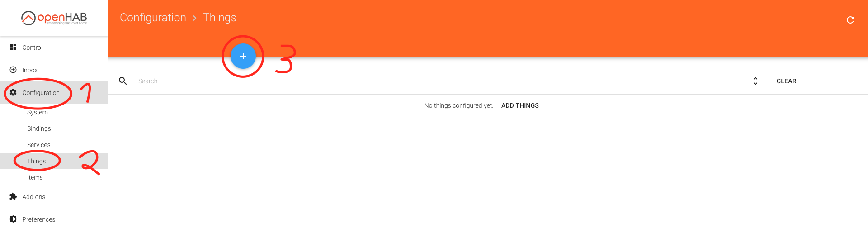
Task: Click the Add-ons puzzle piece icon
Action: [x=13, y=196]
